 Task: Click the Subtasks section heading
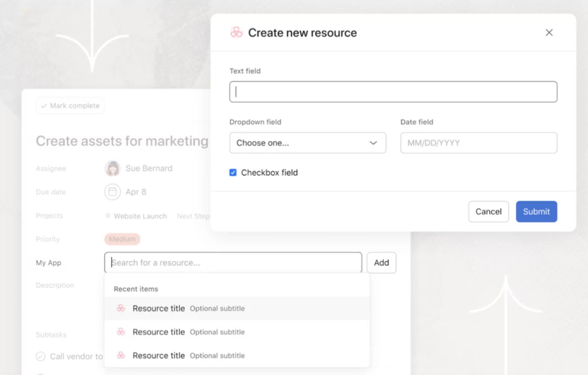point(51,335)
